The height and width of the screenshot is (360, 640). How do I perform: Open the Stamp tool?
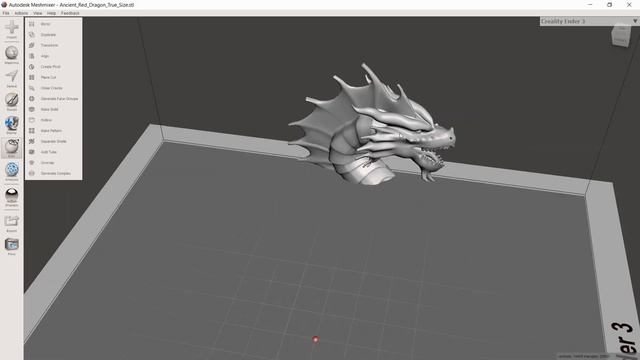pos(11,125)
